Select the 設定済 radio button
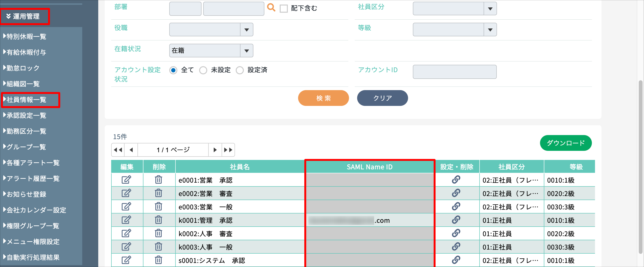The width and height of the screenshot is (644, 267). [x=240, y=70]
